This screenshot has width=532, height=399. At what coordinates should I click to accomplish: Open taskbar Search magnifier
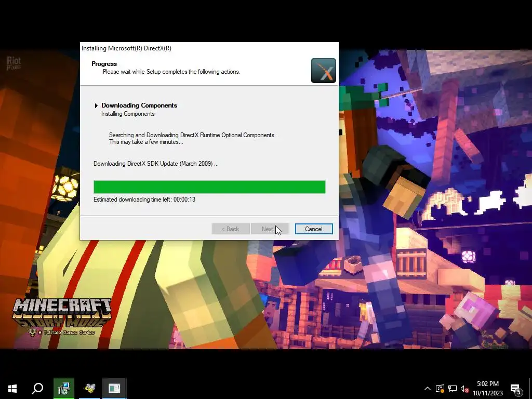tap(37, 389)
